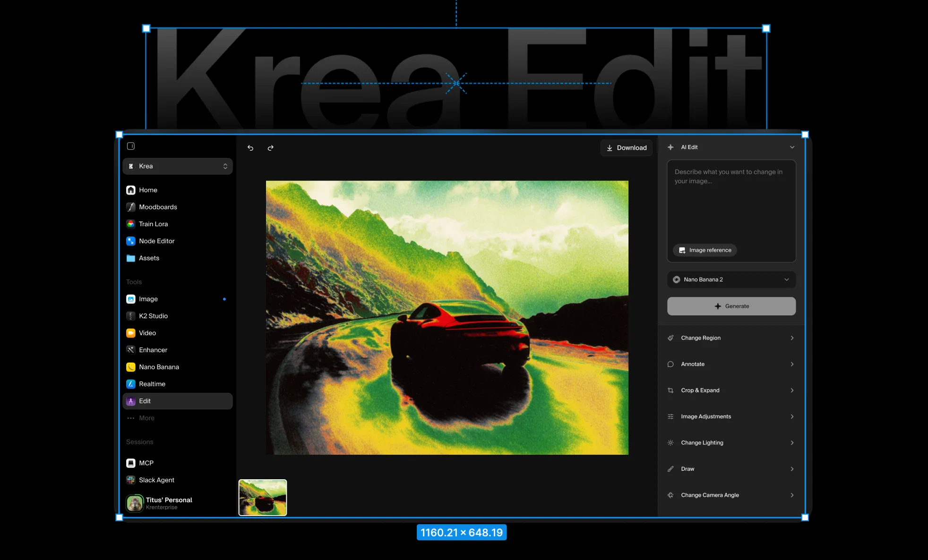Click the Enhancer tool icon

131,350
